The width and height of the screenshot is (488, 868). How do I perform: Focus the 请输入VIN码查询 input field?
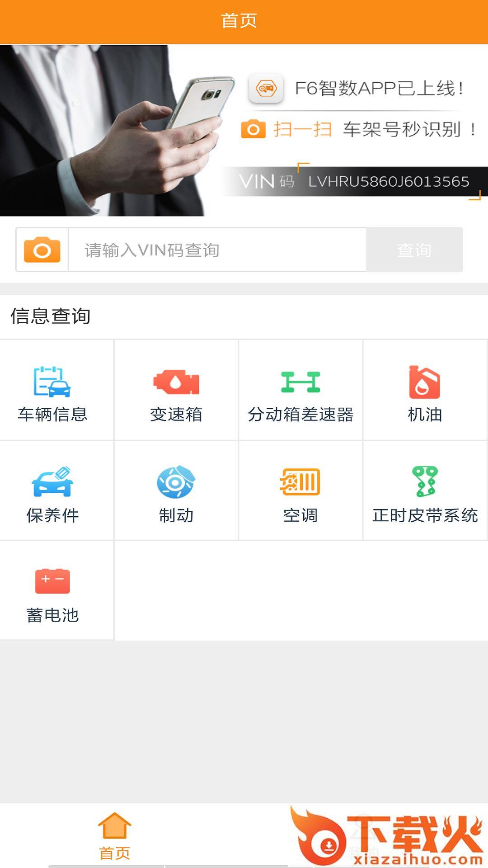217,250
